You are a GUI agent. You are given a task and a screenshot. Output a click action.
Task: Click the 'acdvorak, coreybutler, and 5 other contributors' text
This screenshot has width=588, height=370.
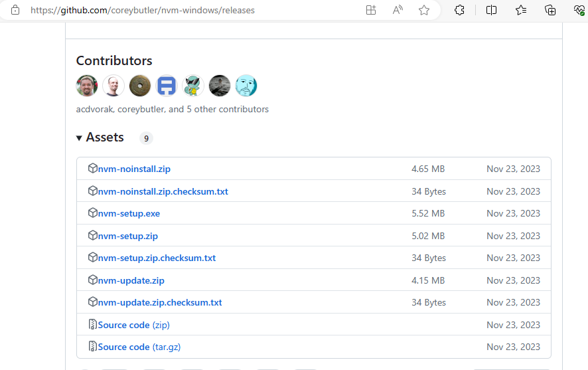tap(172, 109)
